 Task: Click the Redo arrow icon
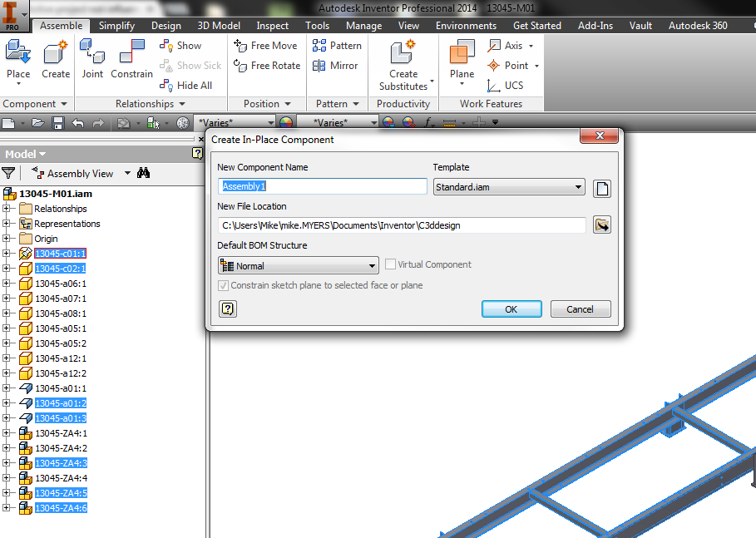pos(98,123)
